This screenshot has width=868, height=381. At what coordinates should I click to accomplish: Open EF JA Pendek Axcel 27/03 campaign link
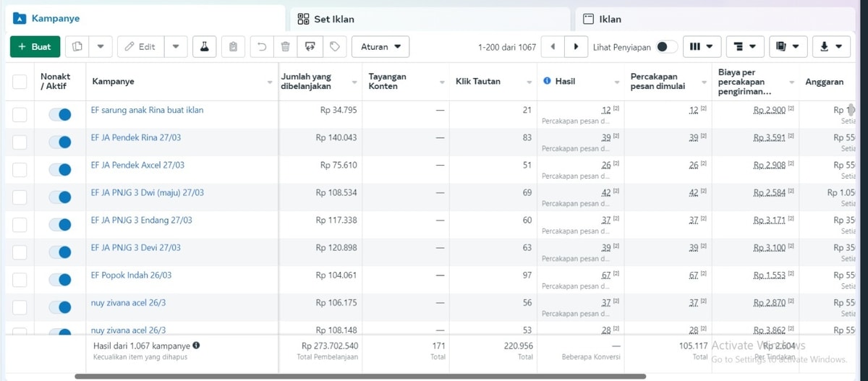[137, 165]
